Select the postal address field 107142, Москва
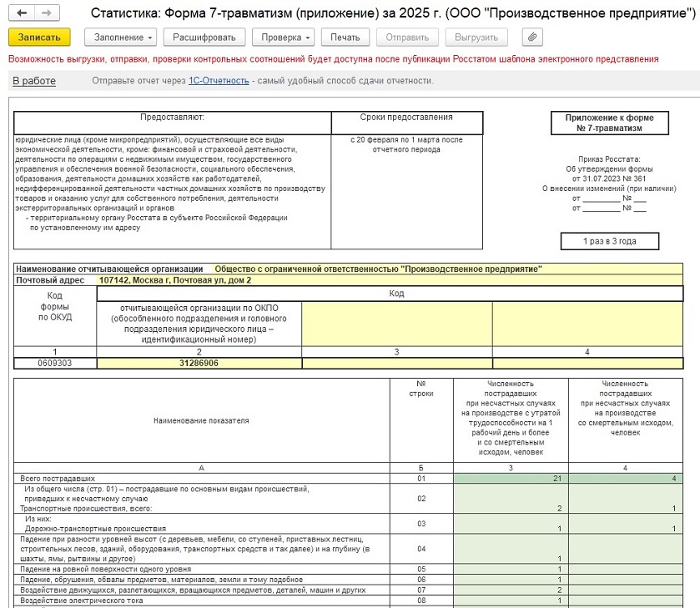 (390, 280)
